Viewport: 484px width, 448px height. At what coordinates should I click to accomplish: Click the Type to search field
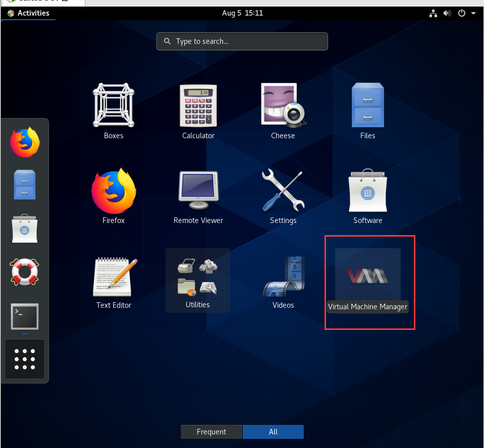[x=242, y=41]
